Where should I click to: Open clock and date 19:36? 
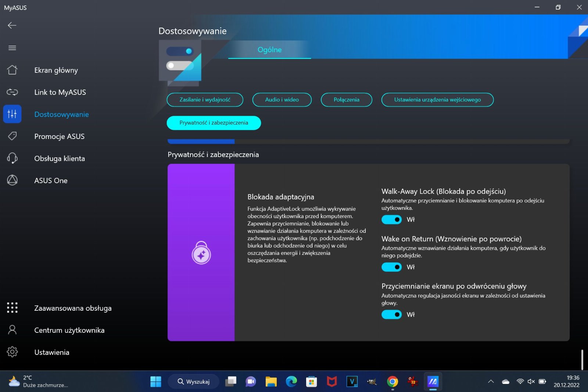566,381
